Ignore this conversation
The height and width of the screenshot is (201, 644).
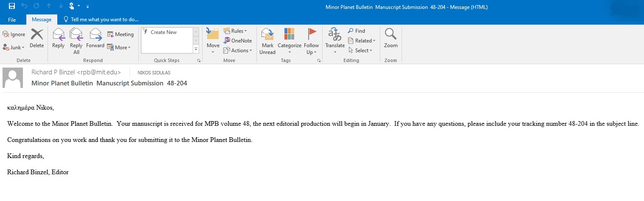14,34
